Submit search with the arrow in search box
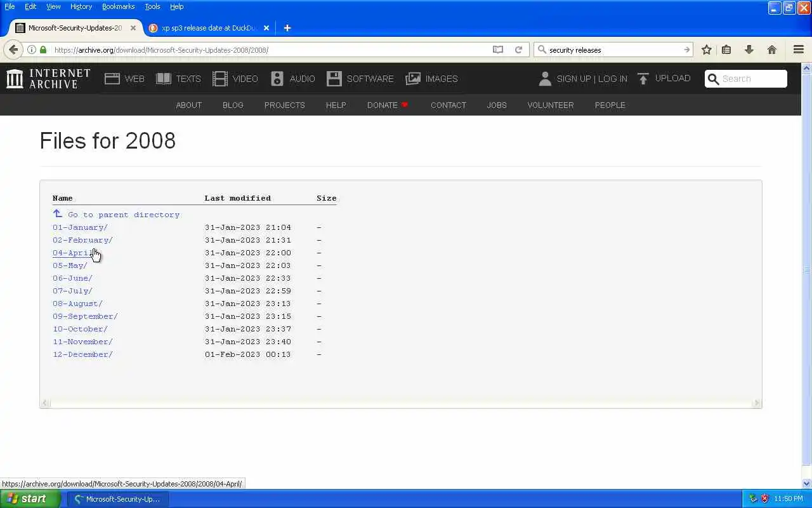 [x=686, y=50]
